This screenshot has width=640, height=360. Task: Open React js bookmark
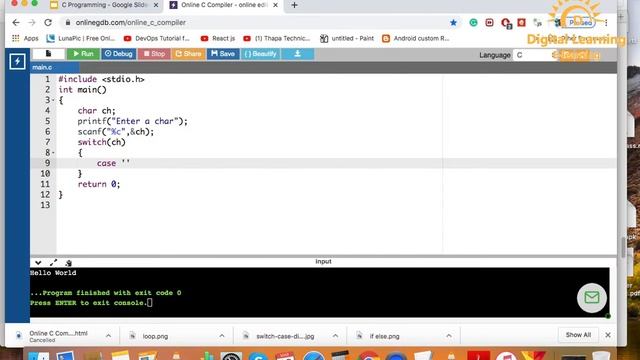point(218,38)
